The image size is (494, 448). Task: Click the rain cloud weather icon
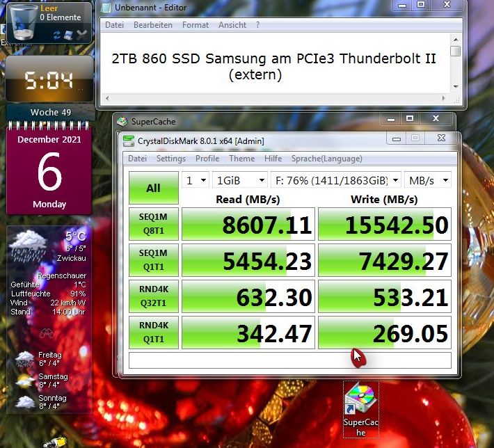click(x=29, y=247)
